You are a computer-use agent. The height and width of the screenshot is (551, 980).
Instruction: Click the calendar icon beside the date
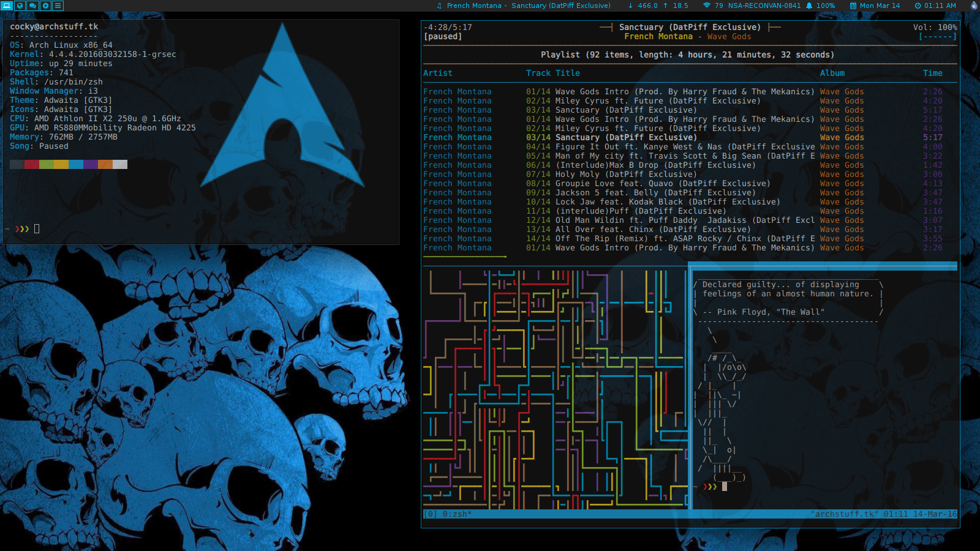(853, 6)
